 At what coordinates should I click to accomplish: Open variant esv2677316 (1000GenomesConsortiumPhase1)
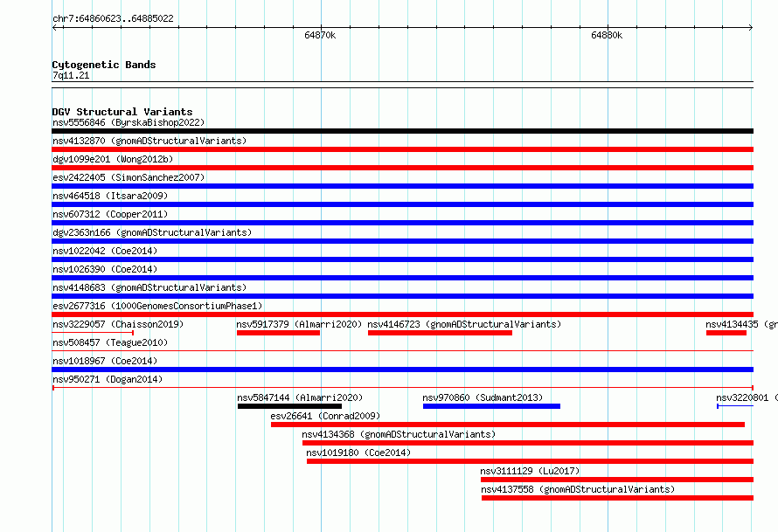point(157,306)
